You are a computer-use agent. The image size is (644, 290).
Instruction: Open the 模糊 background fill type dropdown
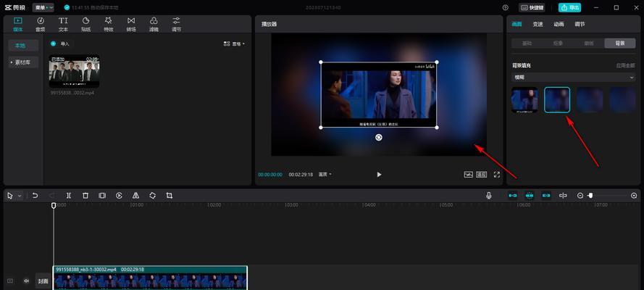(573, 78)
